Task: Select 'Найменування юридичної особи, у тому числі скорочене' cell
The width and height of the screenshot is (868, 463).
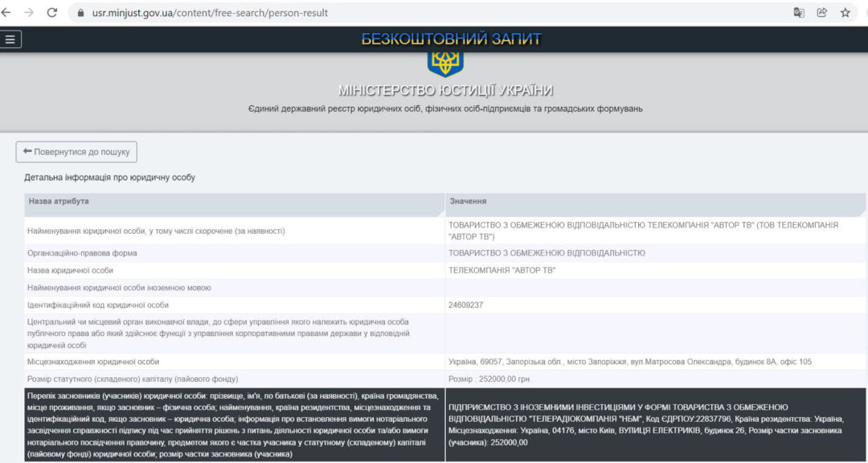Action: (235, 231)
